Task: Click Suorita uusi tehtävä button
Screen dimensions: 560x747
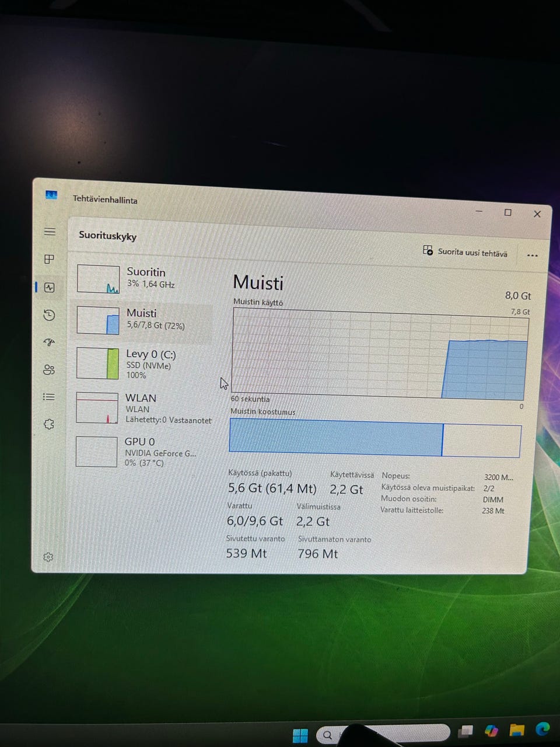Action: click(x=465, y=252)
